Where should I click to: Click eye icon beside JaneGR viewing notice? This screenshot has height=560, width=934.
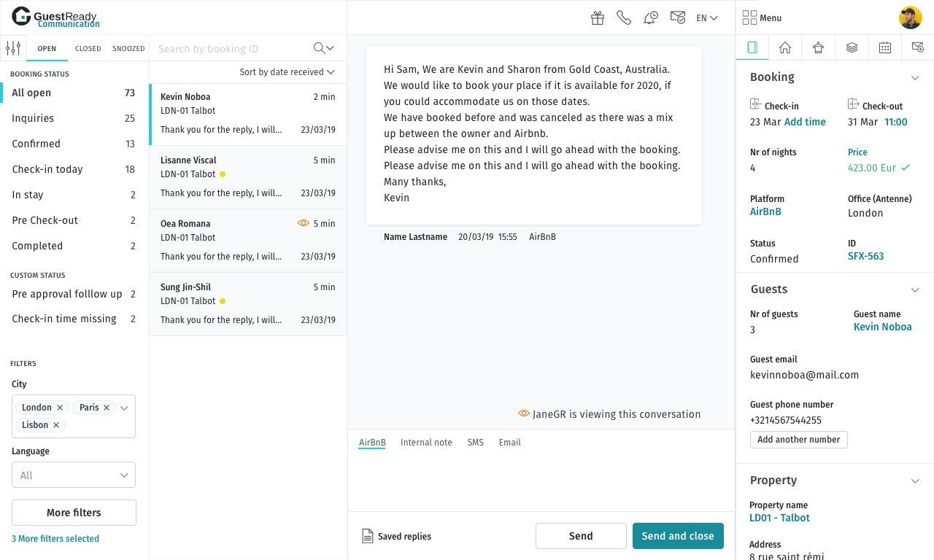pos(523,413)
